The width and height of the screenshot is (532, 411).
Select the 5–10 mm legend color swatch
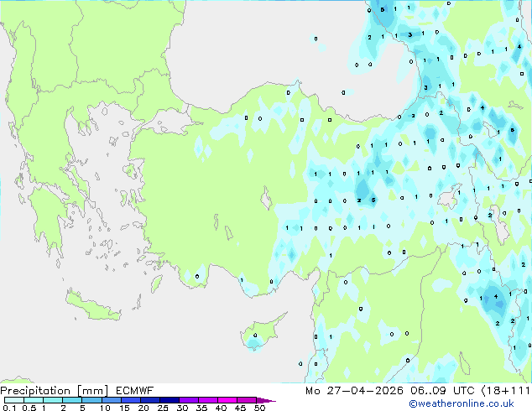click(x=91, y=400)
